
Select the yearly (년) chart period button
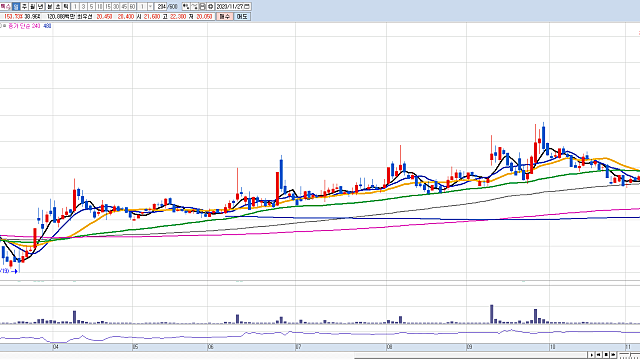tap(40, 7)
